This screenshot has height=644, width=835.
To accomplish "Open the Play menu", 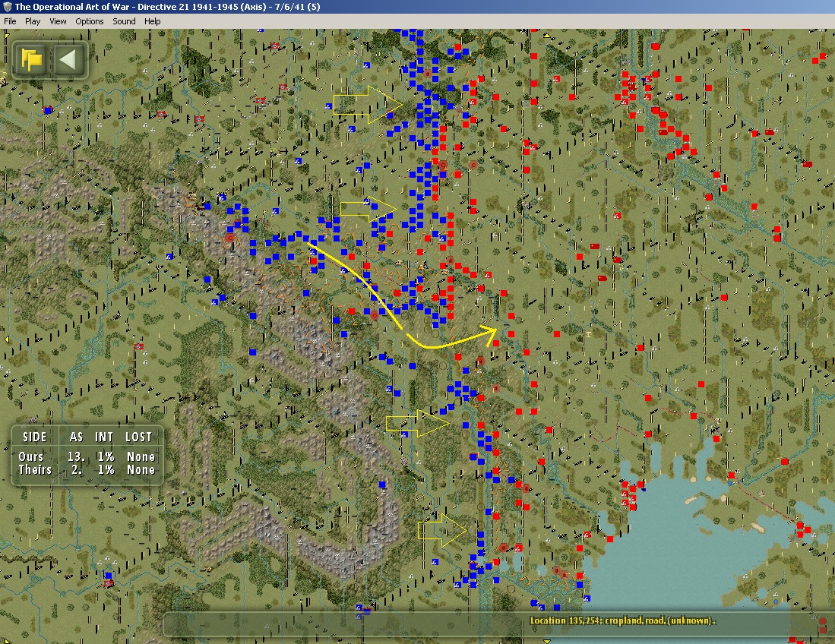I will 33,21.
